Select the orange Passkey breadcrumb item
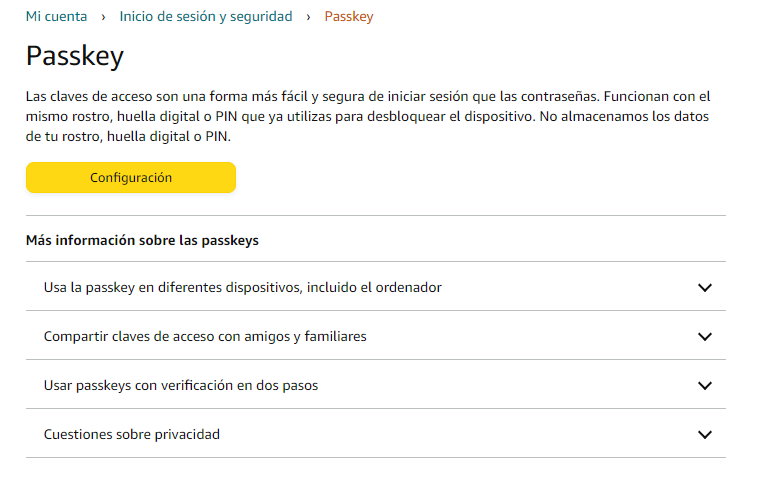Viewport: 758px width, 480px height. point(349,16)
